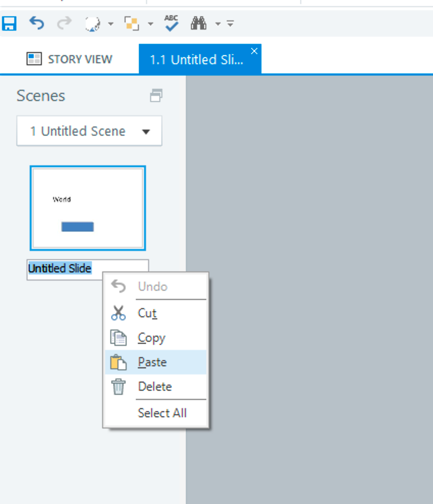Screen dimensions: 433x504
Task: Select Copy in the context menu
Action: [x=152, y=338]
